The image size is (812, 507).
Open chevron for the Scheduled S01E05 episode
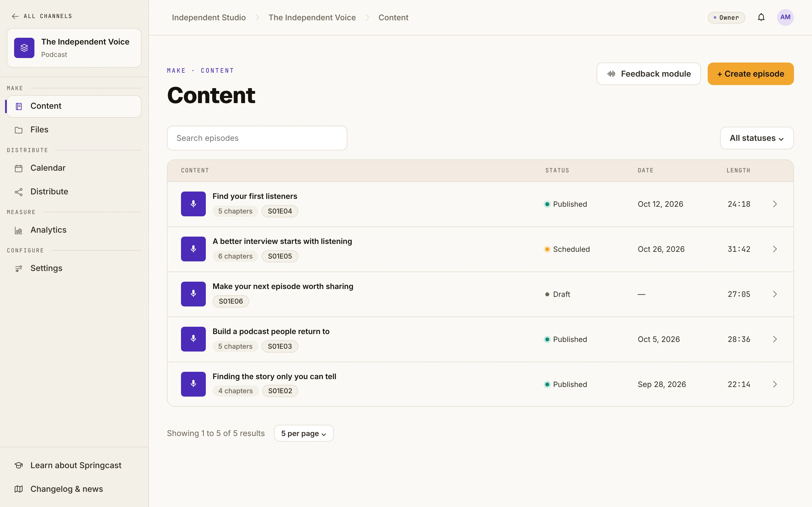pyautogui.click(x=775, y=249)
